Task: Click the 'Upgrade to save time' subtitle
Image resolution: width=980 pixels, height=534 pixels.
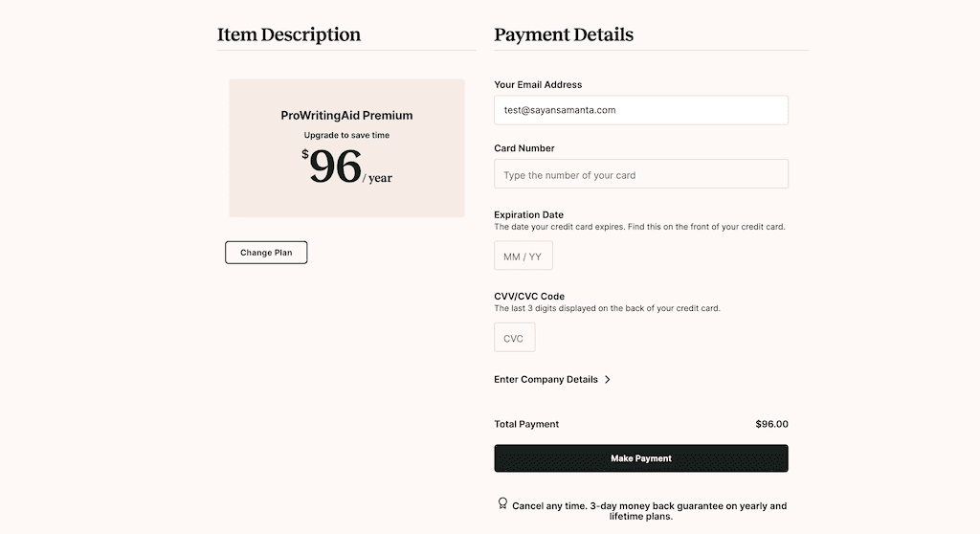Action: (346, 136)
